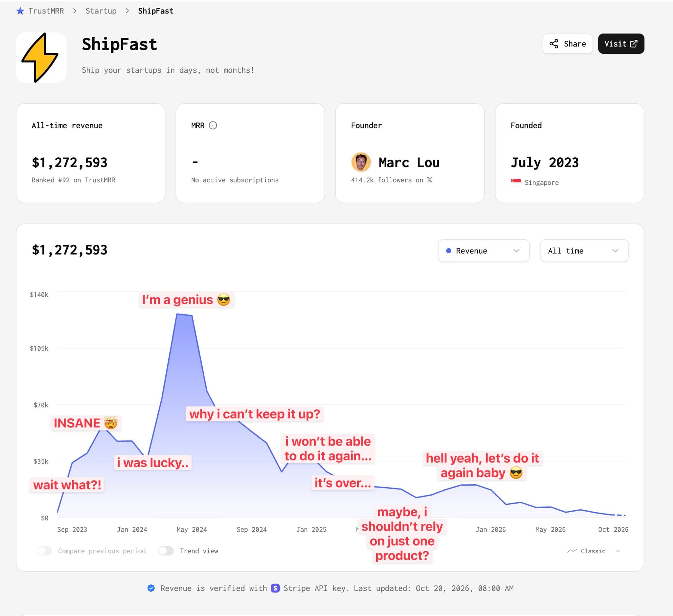Click the Jan 2024 axis label

point(132,530)
